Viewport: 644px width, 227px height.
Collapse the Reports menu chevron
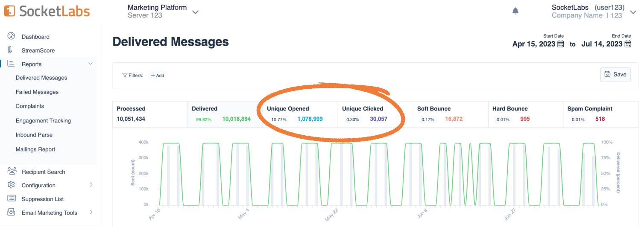pos(91,64)
